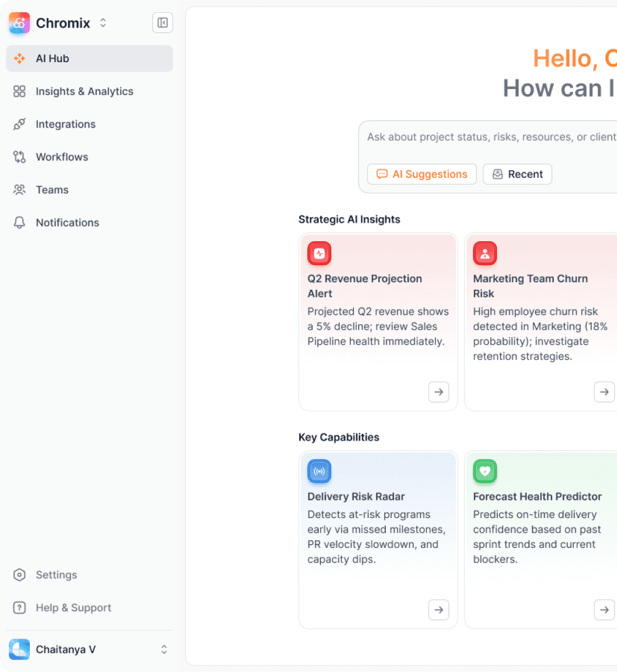Click the Workflows branching icon
Image resolution: width=617 pixels, height=672 pixels.
click(19, 157)
